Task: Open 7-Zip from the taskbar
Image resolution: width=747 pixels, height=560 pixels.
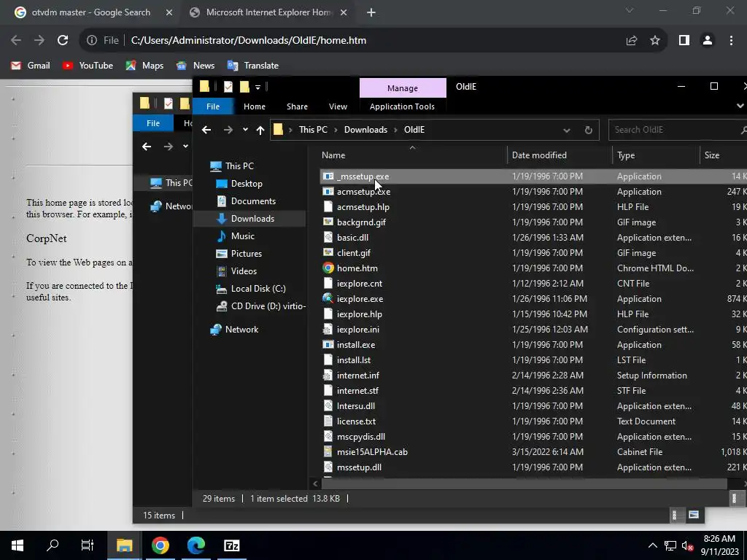Action: point(231,545)
